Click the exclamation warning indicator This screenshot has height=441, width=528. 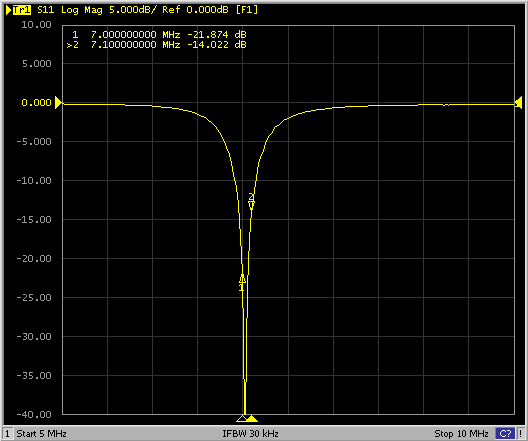(x=520, y=434)
